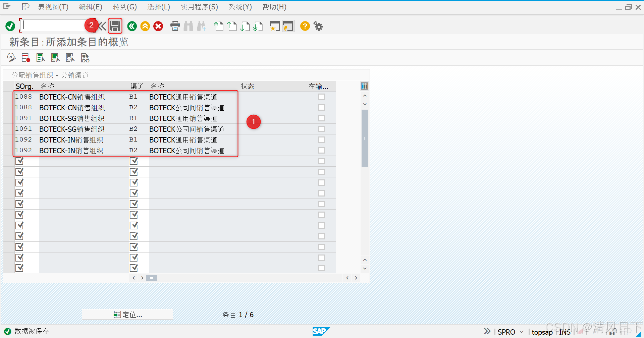Click the left arrow of the column horizontal scrollbar
Viewport: 644px width, 338px height.
(x=134, y=278)
